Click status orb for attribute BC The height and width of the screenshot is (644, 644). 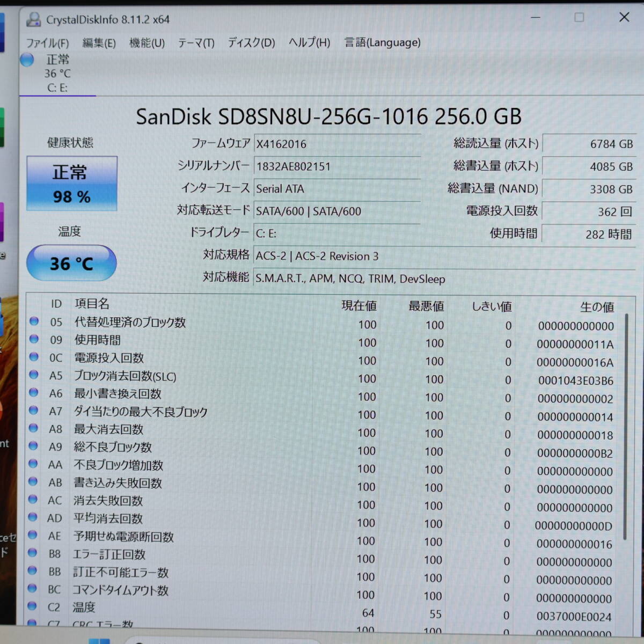pyautogui.click(x=32, y=588)
